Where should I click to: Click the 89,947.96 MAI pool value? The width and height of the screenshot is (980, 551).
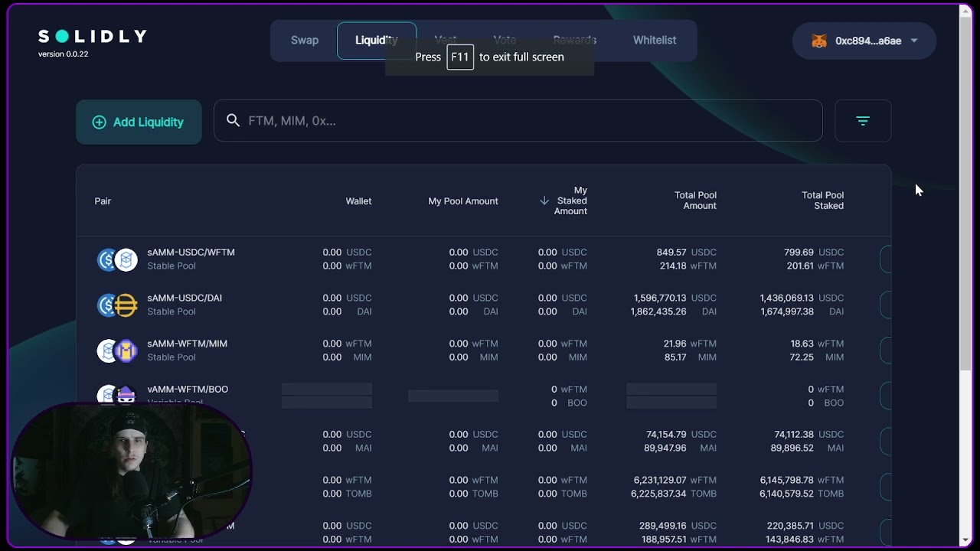pos(681,448)
